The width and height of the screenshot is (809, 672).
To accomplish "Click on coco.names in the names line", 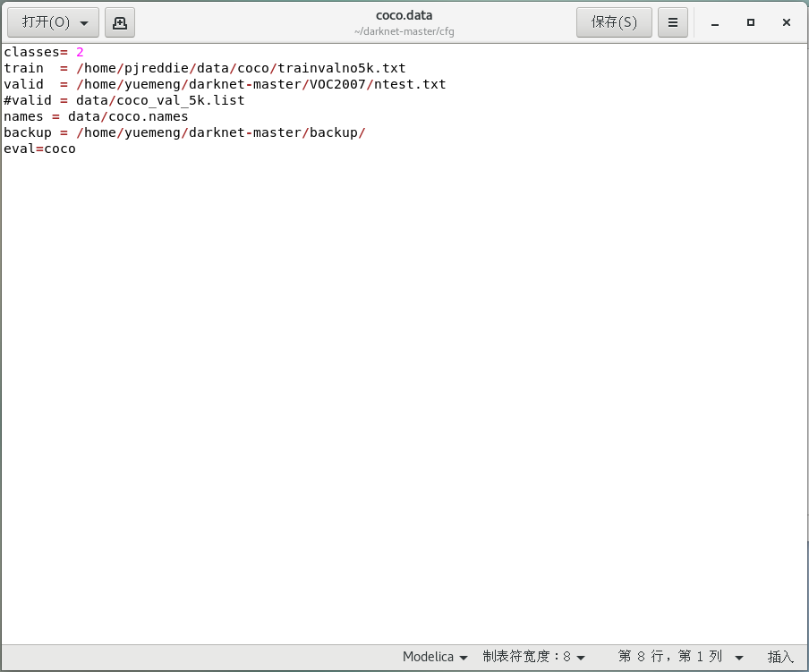I will 149,117.
